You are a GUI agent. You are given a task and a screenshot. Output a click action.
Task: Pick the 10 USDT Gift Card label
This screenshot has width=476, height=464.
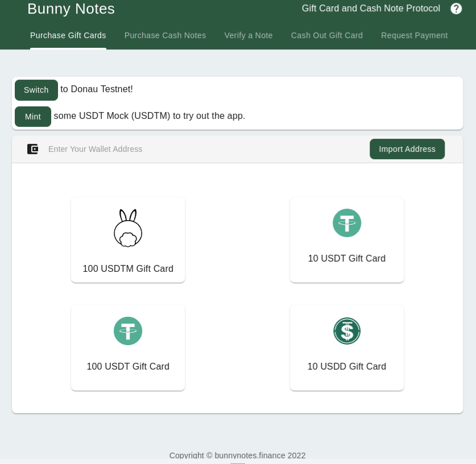pos(347,258)
